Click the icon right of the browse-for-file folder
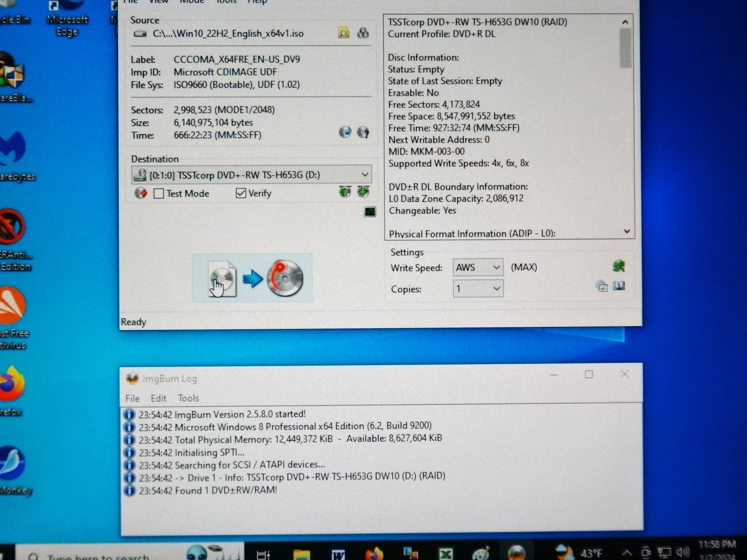The image size is (747, 560). 363,33
